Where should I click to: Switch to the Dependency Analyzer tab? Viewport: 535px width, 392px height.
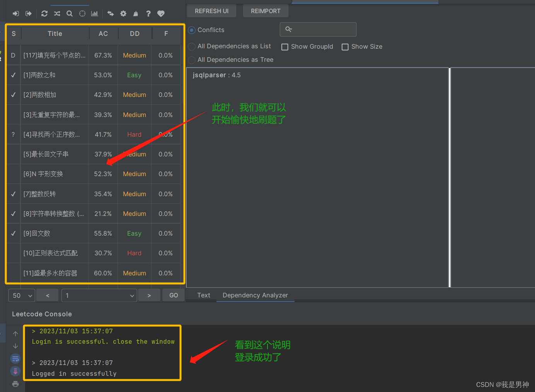[255, 295]
